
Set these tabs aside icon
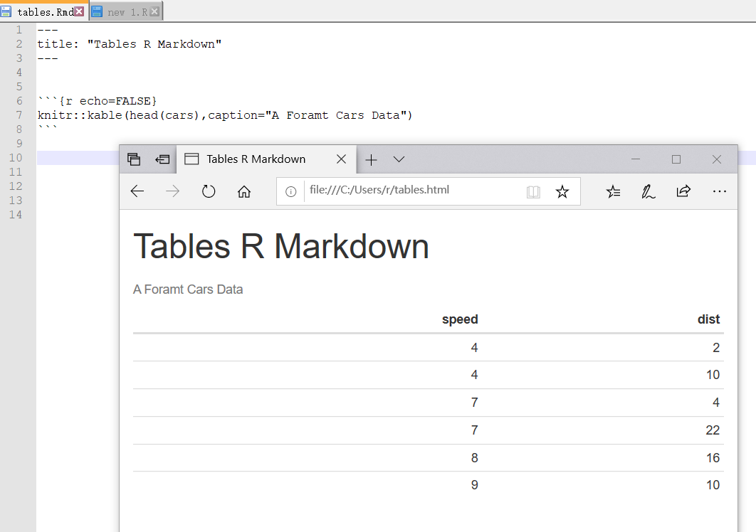[x=162, y=159]
